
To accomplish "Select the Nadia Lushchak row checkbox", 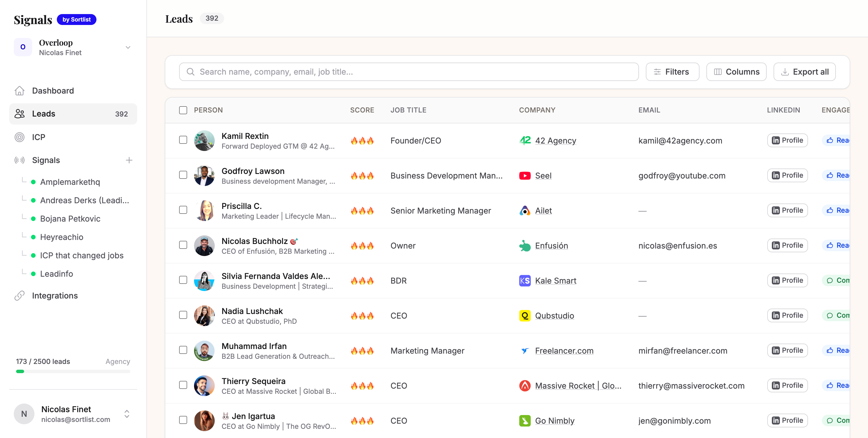I will [x=183, y=315].
